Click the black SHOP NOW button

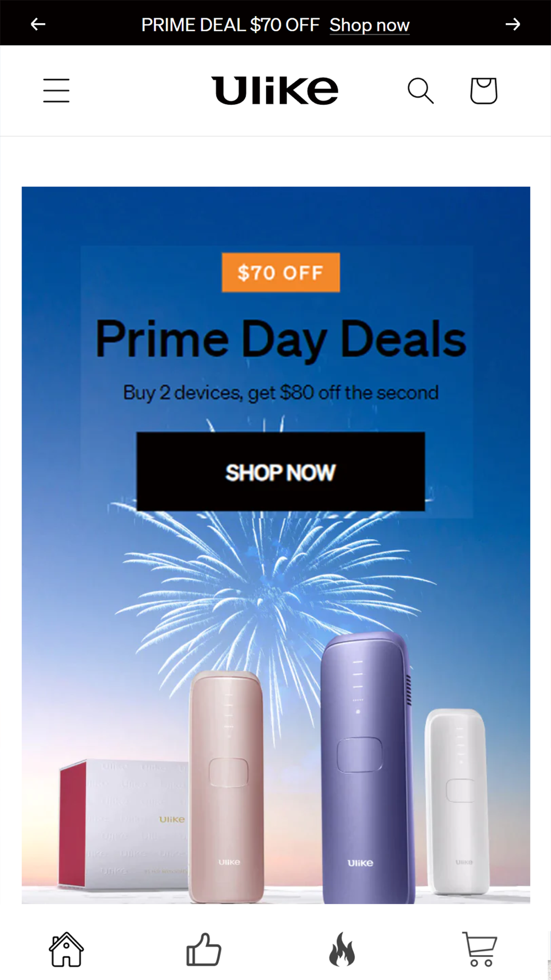tap(280, 472)
